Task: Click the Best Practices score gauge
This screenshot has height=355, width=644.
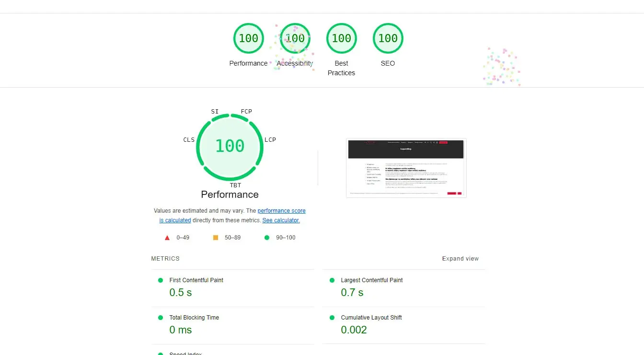Action: pos(341,38)
